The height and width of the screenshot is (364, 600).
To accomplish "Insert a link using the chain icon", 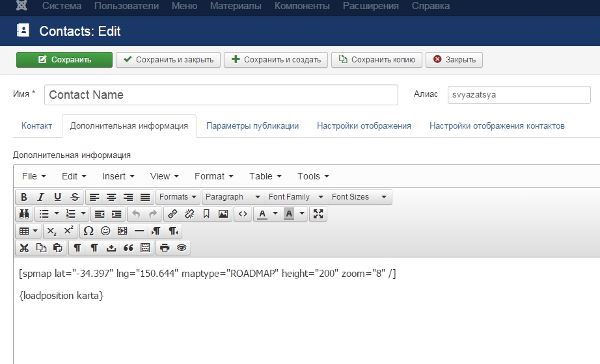I will pyautogui.click(x=172, y=214).
